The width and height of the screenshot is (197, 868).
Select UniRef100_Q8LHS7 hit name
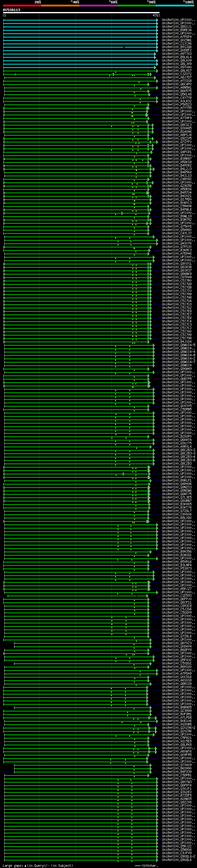(177, 71)
